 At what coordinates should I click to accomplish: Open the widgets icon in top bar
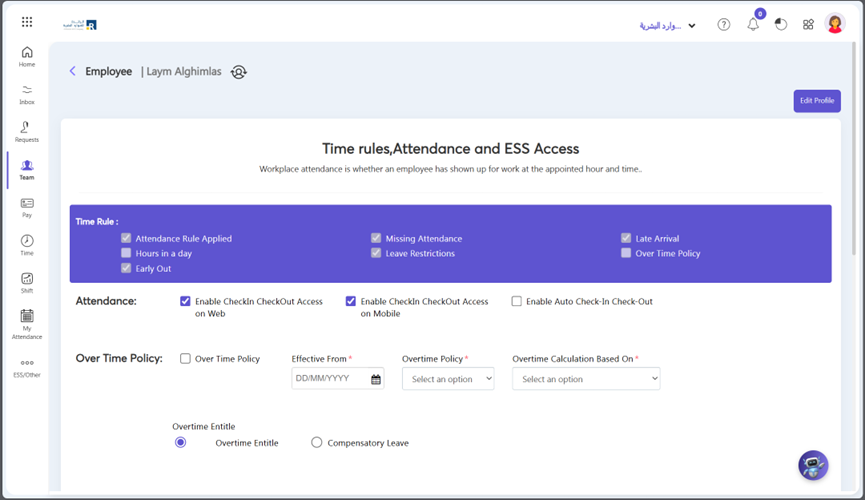[808, 25]
